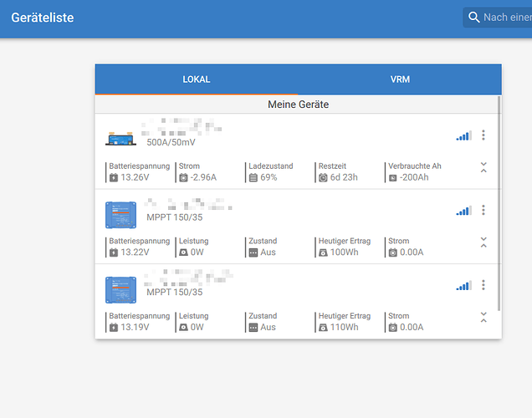Click first MPPT 150/35 charger image
532x418 pixels.
(x=121, y=215)
